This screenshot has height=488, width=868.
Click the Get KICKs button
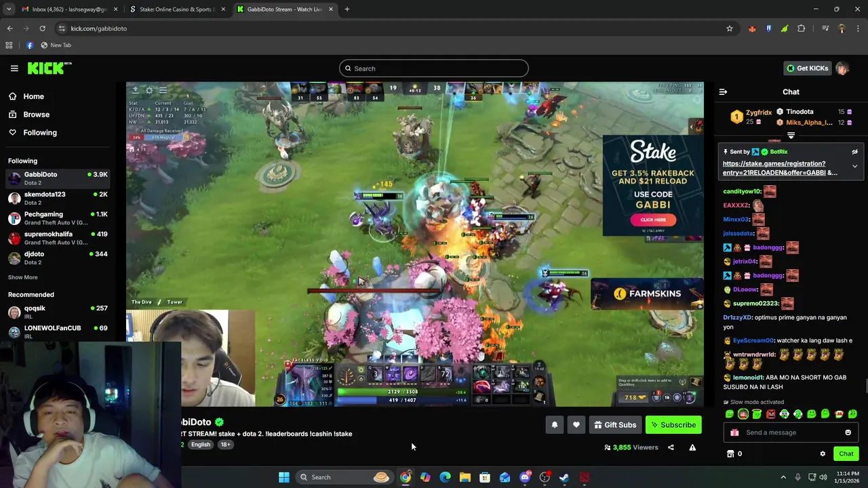pyautogui.click(x=807, y=68)
